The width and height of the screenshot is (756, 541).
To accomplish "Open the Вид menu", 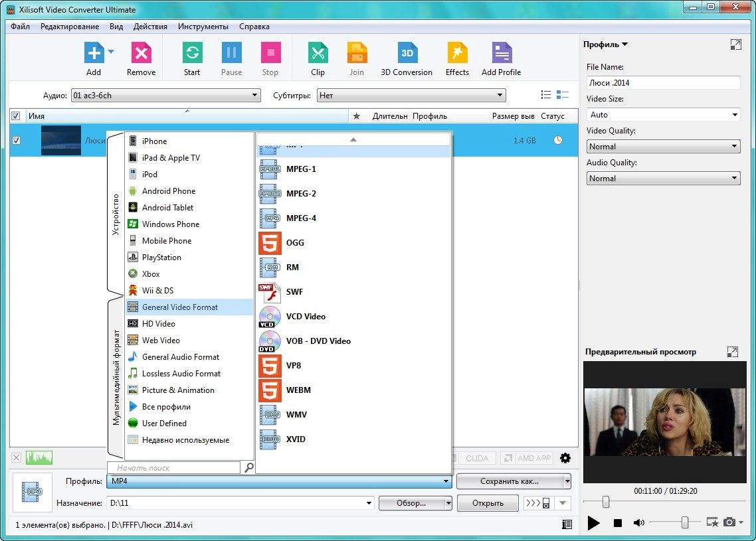I will click(x=116, y=27).
